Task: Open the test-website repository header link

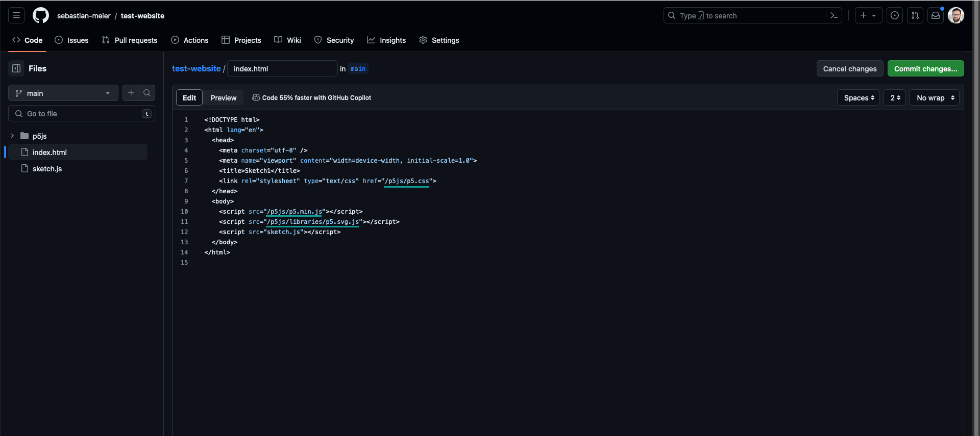Action: coord(142,15)
